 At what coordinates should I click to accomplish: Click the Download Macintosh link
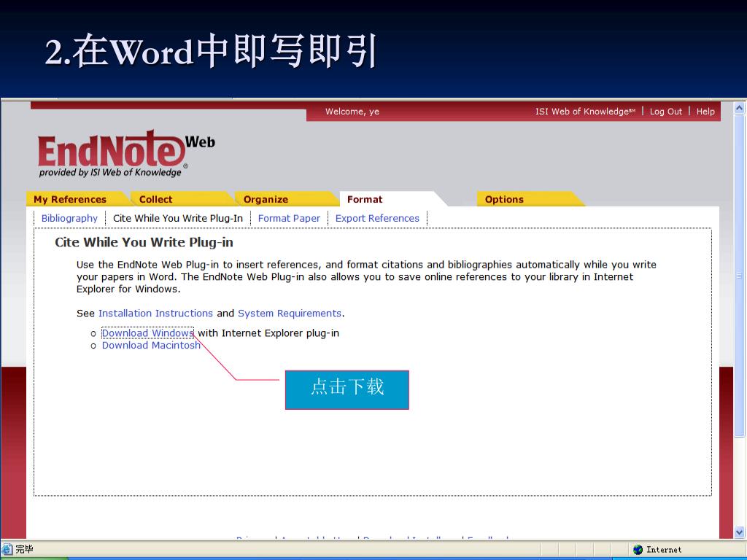[x=151, y=345]
